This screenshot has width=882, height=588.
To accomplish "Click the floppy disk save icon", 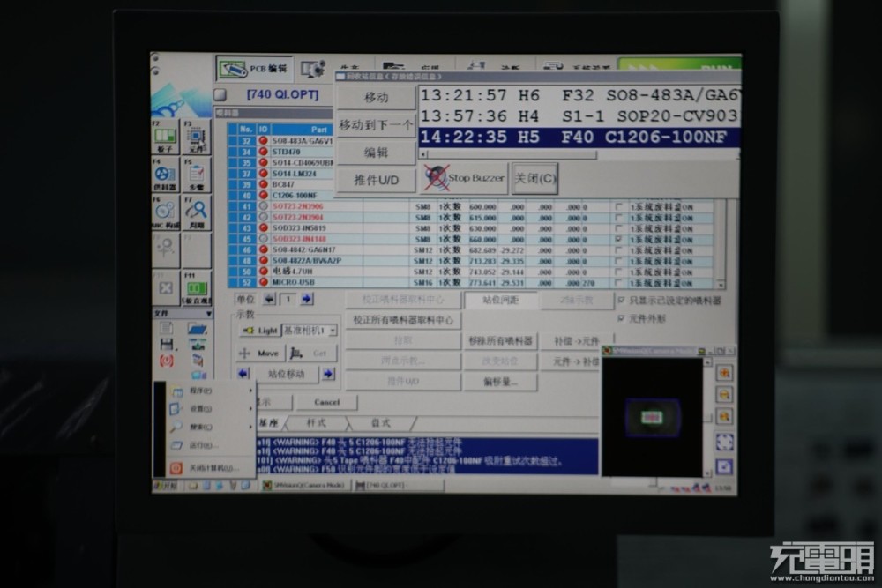I will (167, 344).
